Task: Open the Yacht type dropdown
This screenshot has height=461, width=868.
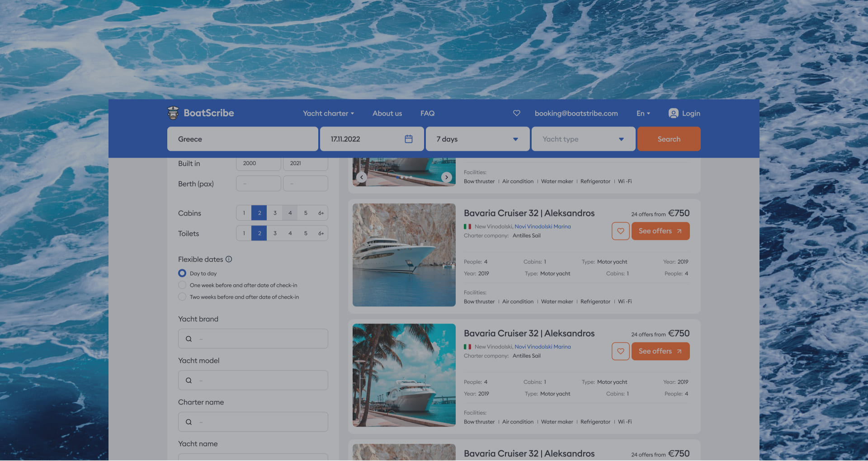Action: coord(584,139)
